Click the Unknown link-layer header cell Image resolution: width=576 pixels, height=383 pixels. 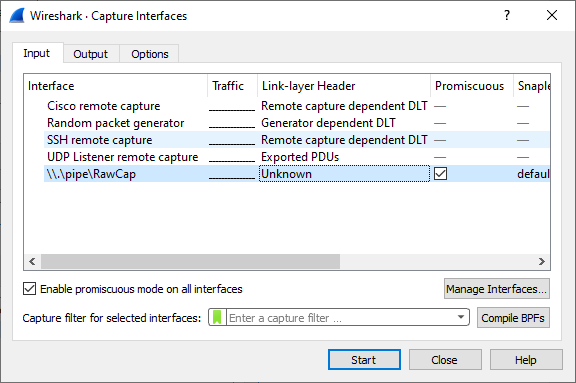344,174
